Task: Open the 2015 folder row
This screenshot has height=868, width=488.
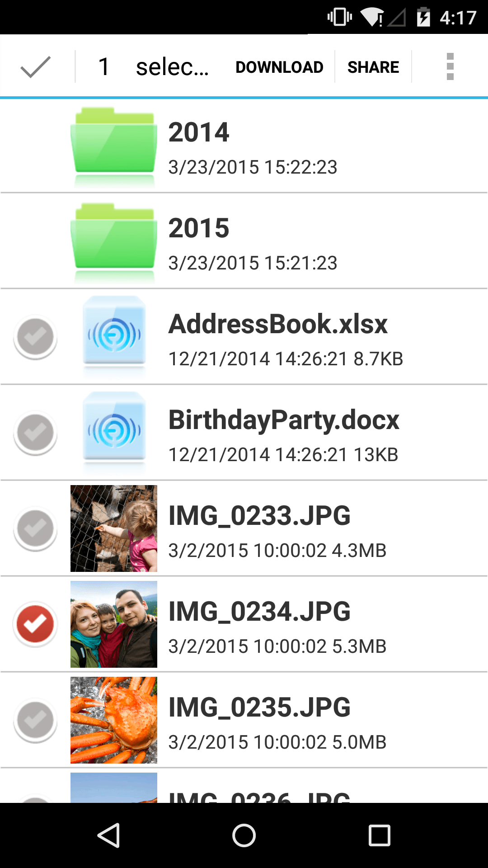Action: coord(244,241)
